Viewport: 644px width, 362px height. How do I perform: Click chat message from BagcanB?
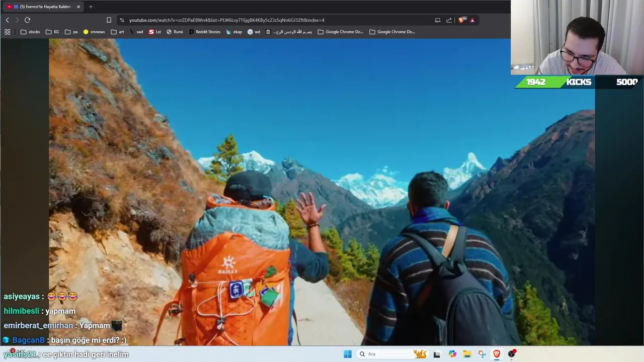pos(64,340)
